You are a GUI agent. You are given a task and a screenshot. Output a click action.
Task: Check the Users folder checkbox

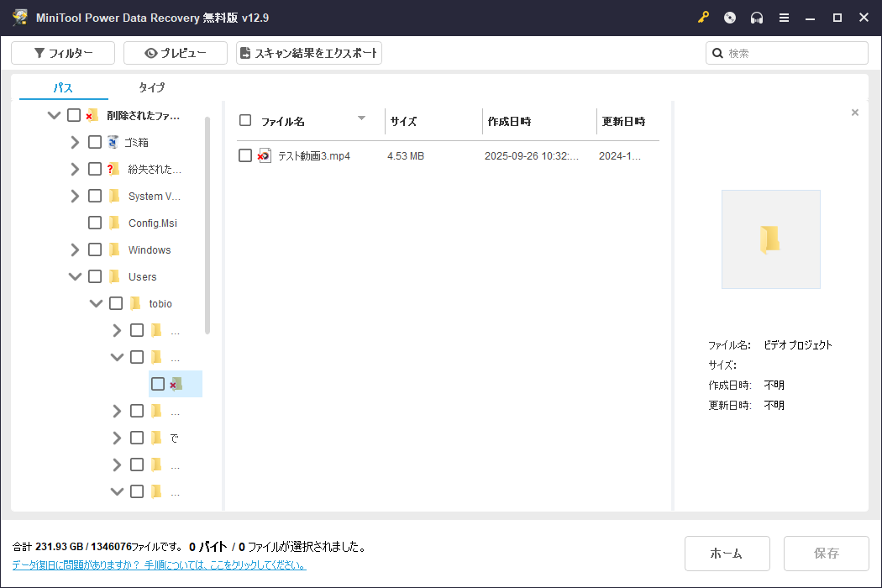pos(94,276)
